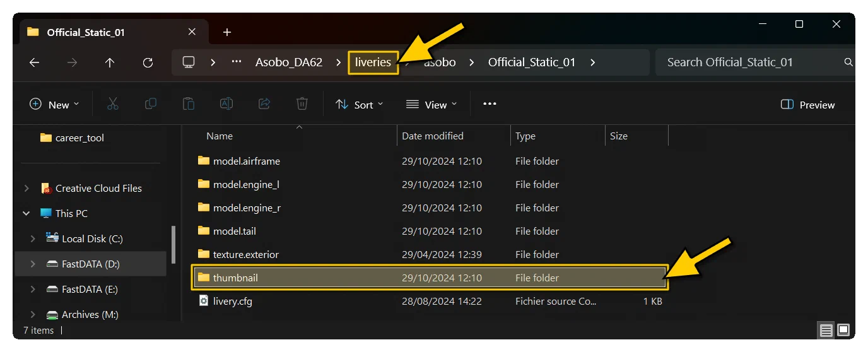Click the Copy icon in toolbar
The height and width of the screenshot is (352, 868).
coord(151,104)
